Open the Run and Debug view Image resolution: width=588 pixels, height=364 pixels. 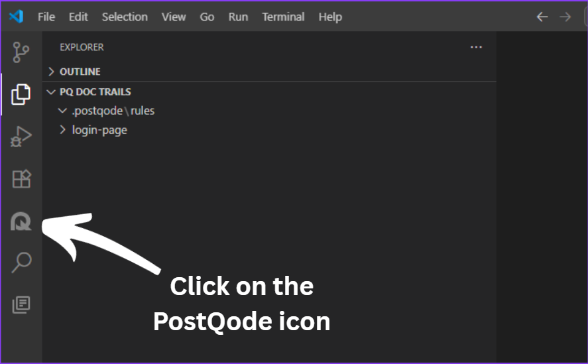click(21, 137)
